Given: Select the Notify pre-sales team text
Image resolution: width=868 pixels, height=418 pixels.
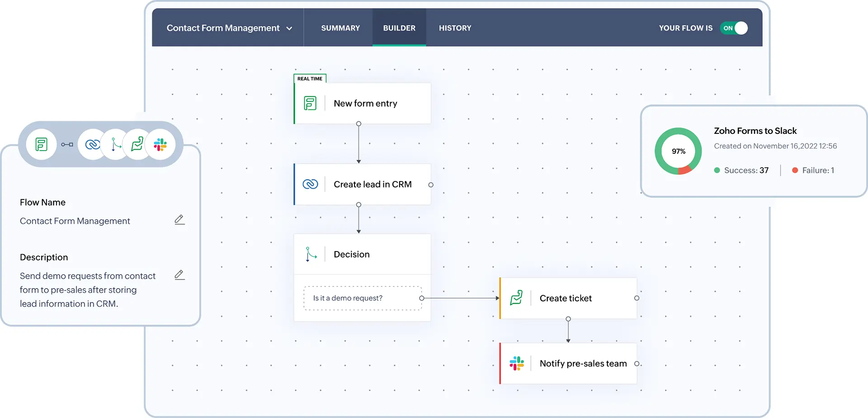Looking at the screenshot, I should click(x=583, y=363).
